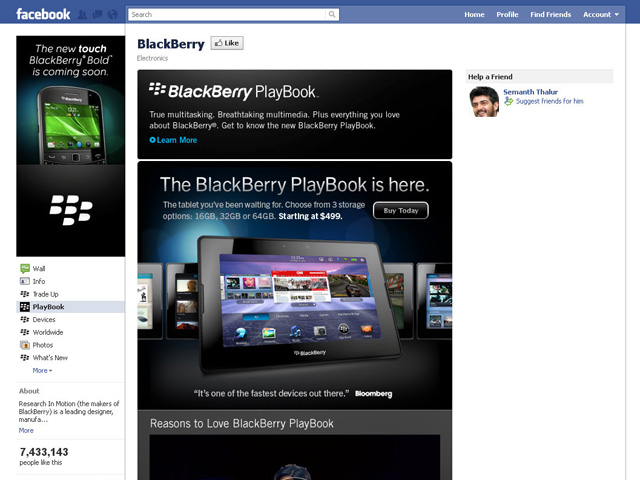Viewport: 640px width, 480px height.
Task: Click the Buy Today button
Action: tap(401, 210)
